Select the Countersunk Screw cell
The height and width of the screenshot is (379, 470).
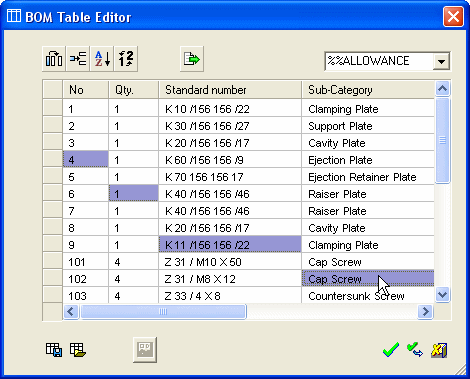[x=368, y=296]
